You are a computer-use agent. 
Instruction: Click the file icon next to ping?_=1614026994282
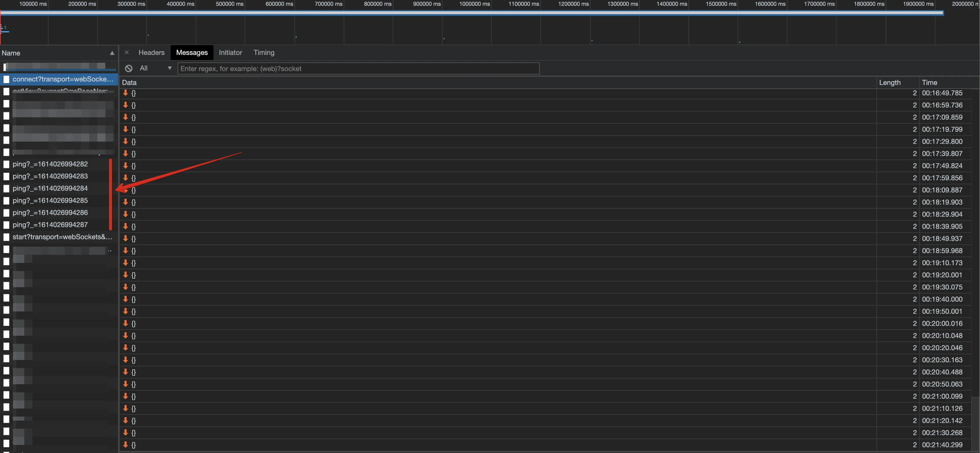pyautogui.click(x=6, y=164)
